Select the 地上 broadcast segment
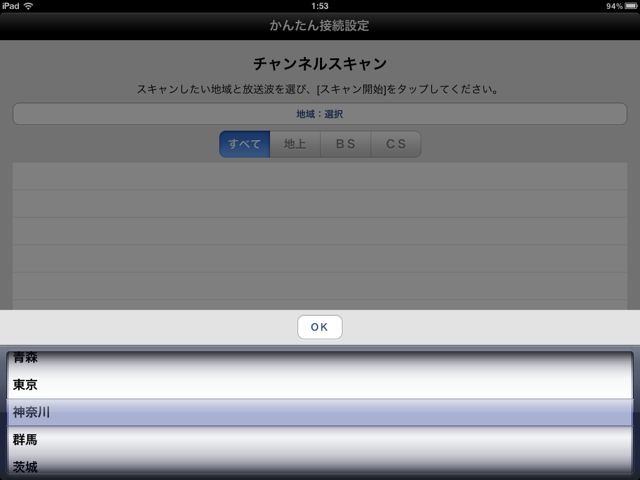 point(295,144)
